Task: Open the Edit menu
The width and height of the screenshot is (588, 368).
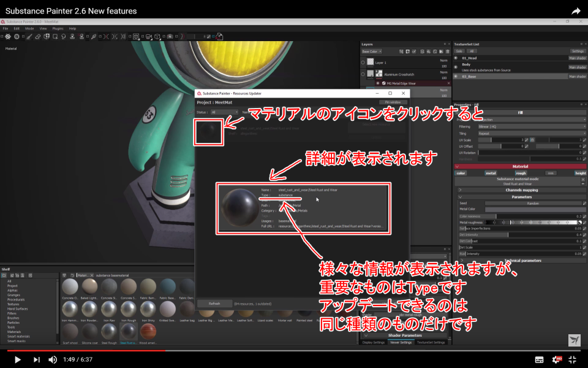Action: click(17, 29)
